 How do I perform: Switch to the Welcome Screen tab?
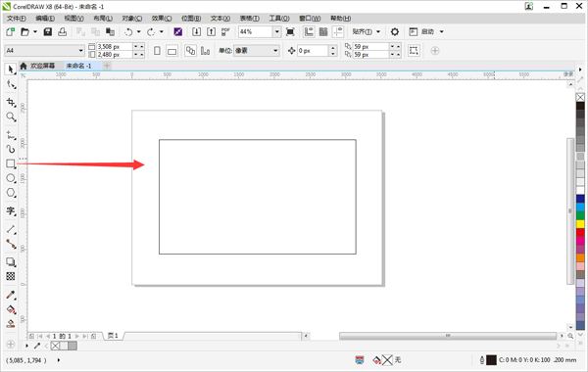[x=42, y=66]
